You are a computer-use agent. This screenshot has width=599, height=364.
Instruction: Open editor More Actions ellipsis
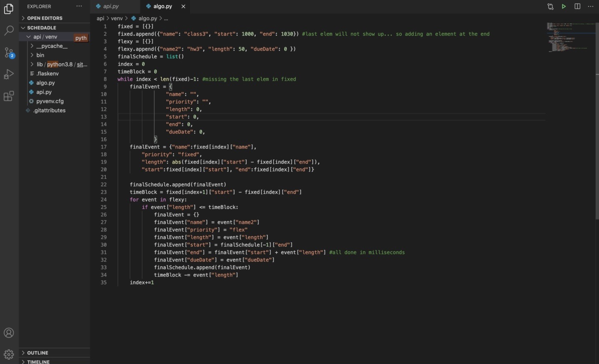(x=591, y=7)
